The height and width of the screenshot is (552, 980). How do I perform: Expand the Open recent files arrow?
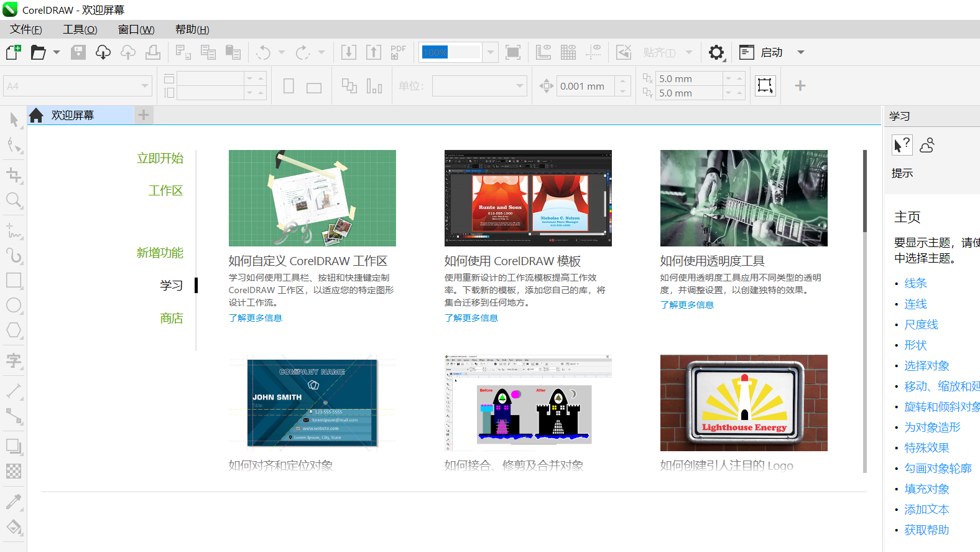pos(57,52)
